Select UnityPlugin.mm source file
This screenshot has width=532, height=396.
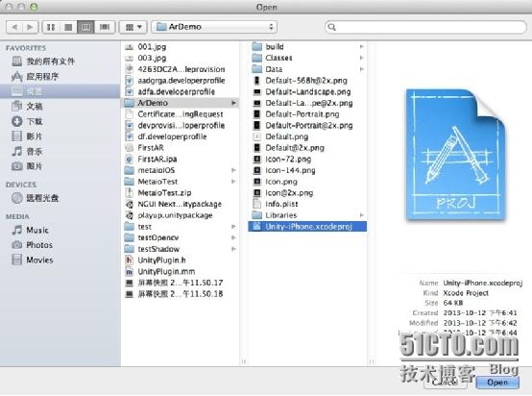tap(180, 271)
